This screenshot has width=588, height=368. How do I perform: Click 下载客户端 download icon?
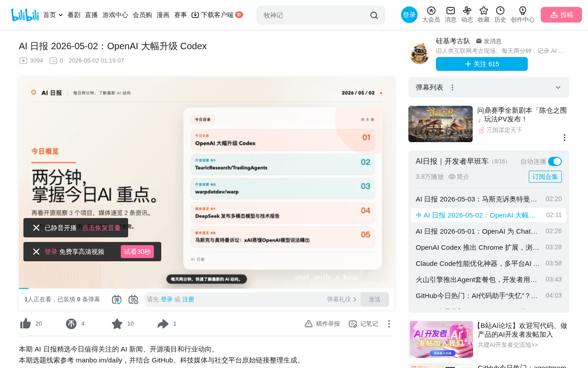tap(195, 15)
